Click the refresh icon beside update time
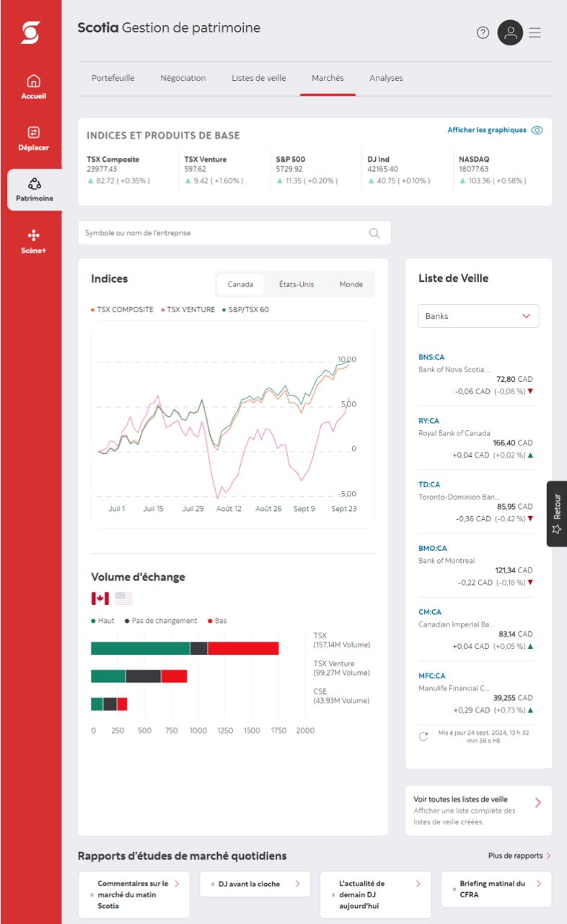567x924 pixels. pyautogui.click(x=423, y=736)
